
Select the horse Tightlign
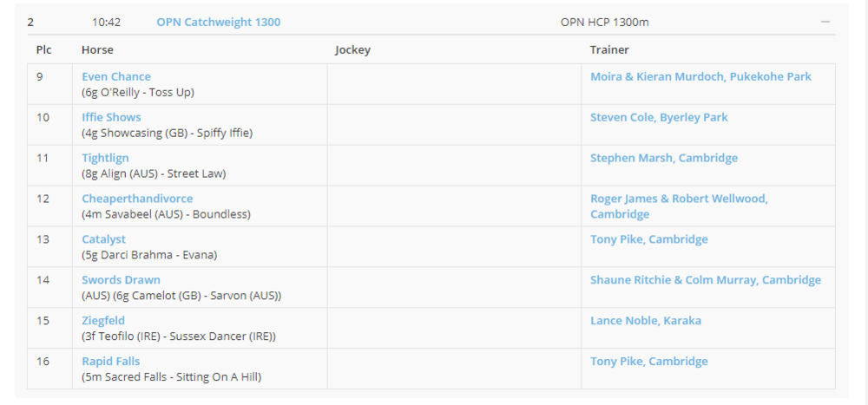(x=105, y=158)
